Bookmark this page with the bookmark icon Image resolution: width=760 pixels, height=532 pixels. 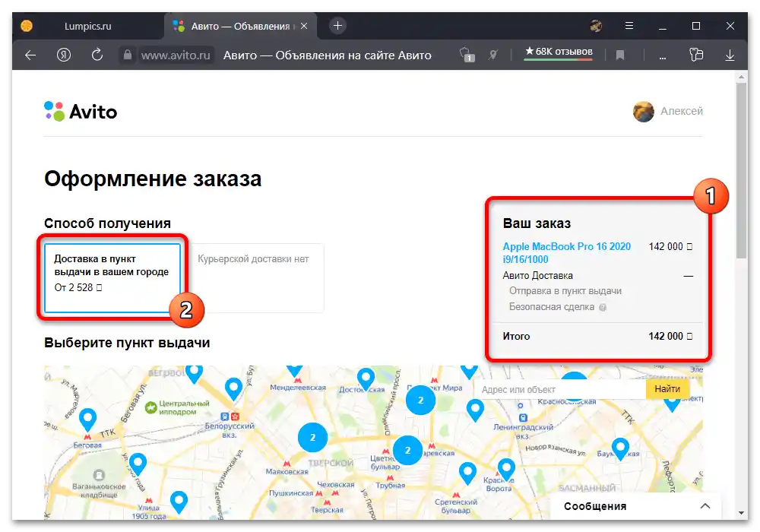click(x=620, y=55)
